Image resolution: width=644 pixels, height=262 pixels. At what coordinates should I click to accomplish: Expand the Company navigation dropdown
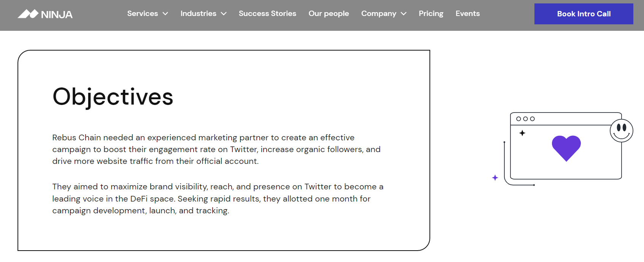(378, 14)
